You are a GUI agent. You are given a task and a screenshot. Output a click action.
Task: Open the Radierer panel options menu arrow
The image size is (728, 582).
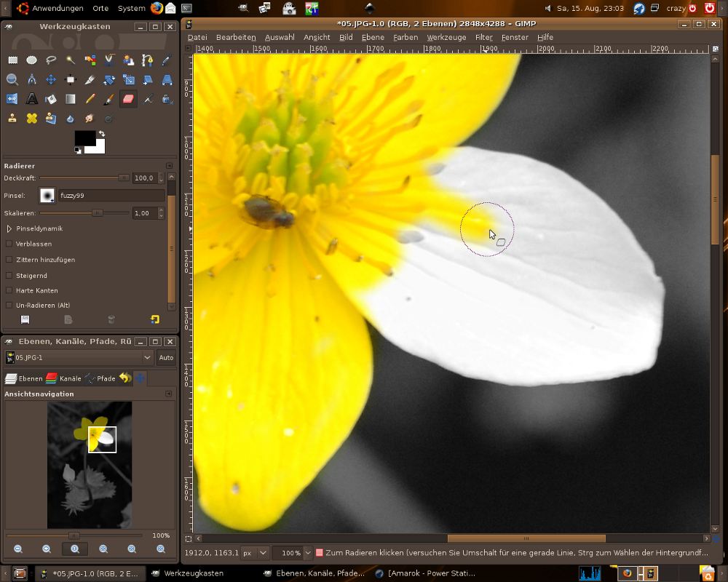[170, 166]
